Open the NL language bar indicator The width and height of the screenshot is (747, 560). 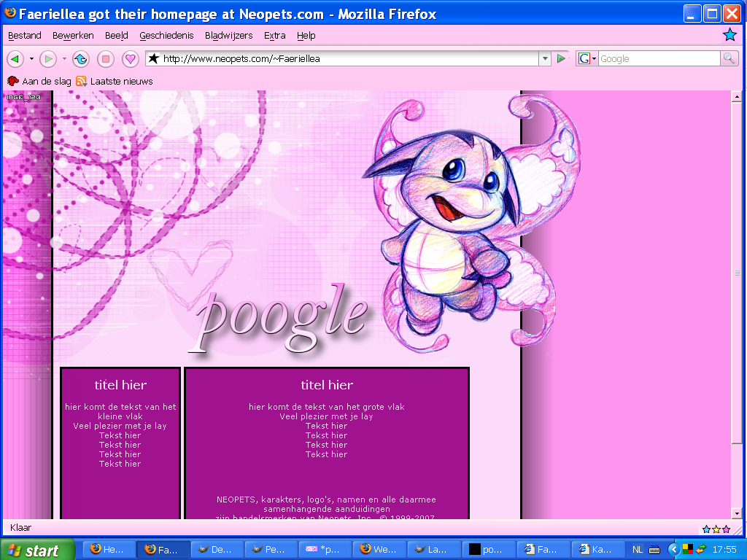point(638,550)
